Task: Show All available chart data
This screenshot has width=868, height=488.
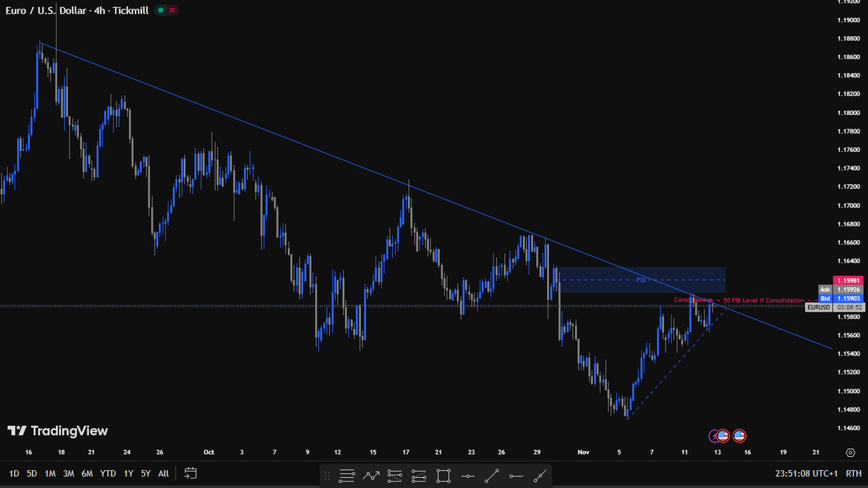Action: (163, 474)
